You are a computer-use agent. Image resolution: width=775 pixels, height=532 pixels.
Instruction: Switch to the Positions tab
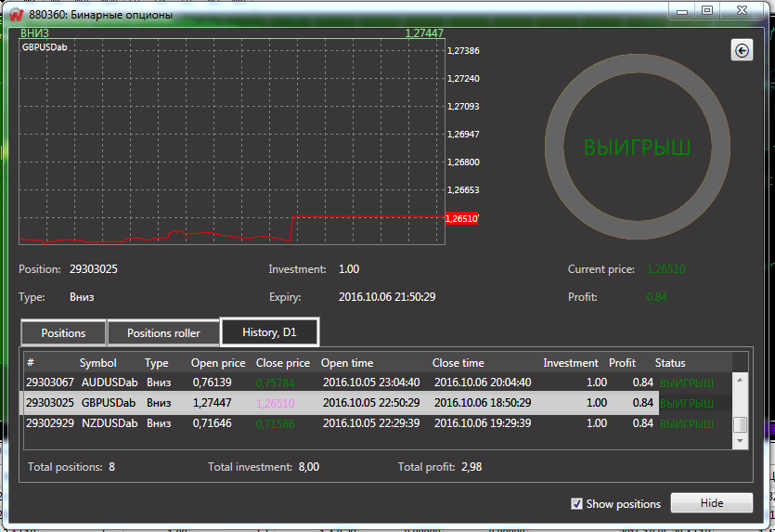[63, 332]
